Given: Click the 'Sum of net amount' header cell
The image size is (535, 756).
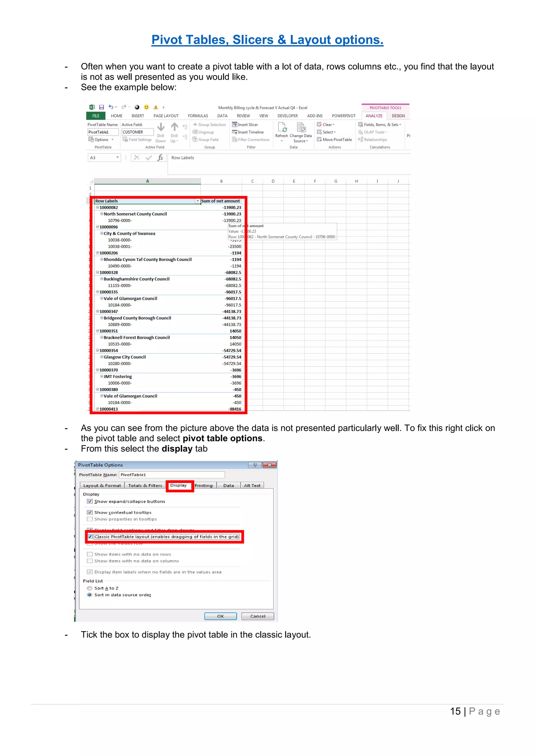Looking at the screenshot, I should pyautogui.click(x=221, y=201).
